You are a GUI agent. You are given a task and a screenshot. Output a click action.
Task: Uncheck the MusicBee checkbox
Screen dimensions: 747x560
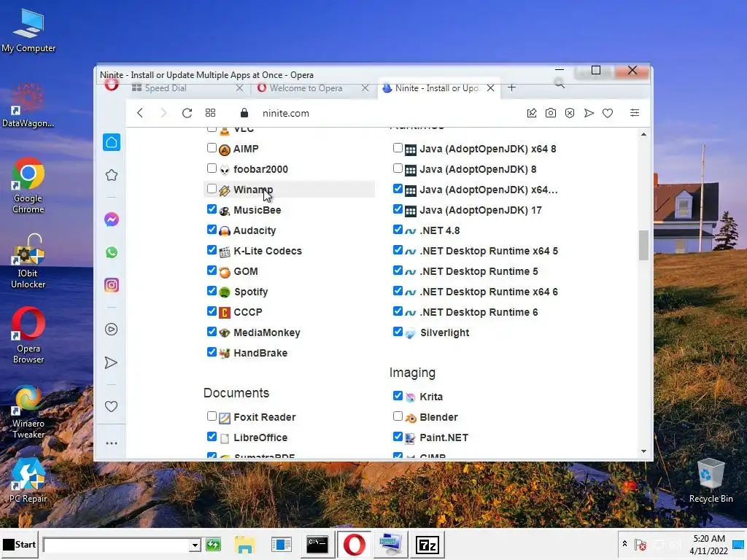coord(212,209)
